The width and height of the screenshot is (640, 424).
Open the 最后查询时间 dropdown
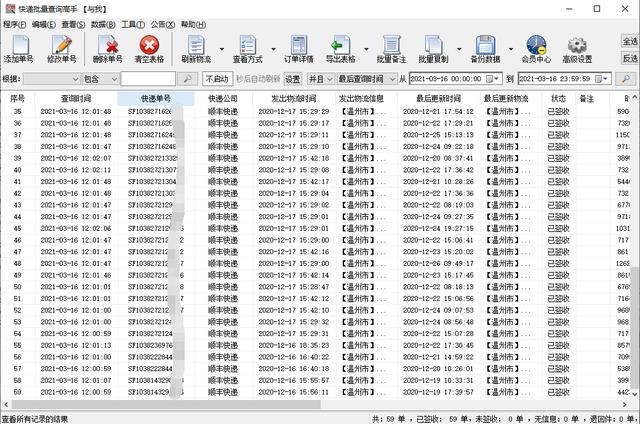[366, 79]
